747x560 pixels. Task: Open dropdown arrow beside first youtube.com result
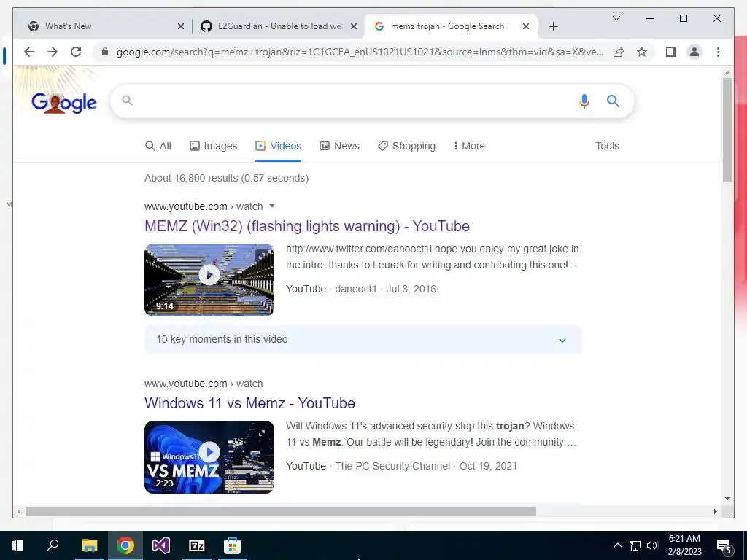[272, 206]
